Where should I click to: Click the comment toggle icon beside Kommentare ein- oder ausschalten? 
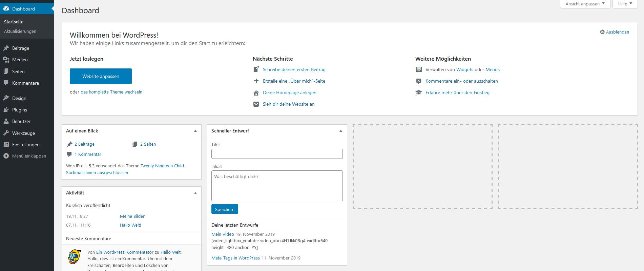(419, 81)
